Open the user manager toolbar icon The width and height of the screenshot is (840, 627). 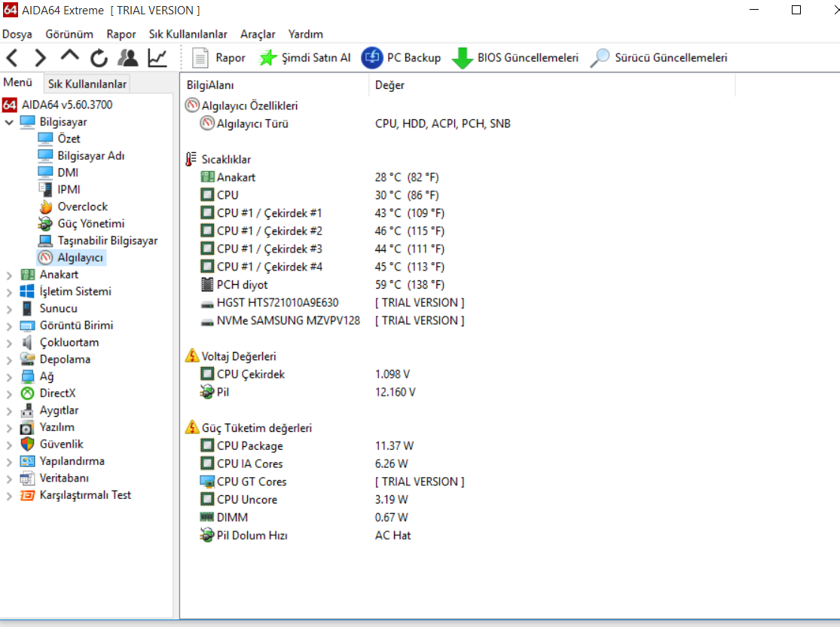click(127, 57)
